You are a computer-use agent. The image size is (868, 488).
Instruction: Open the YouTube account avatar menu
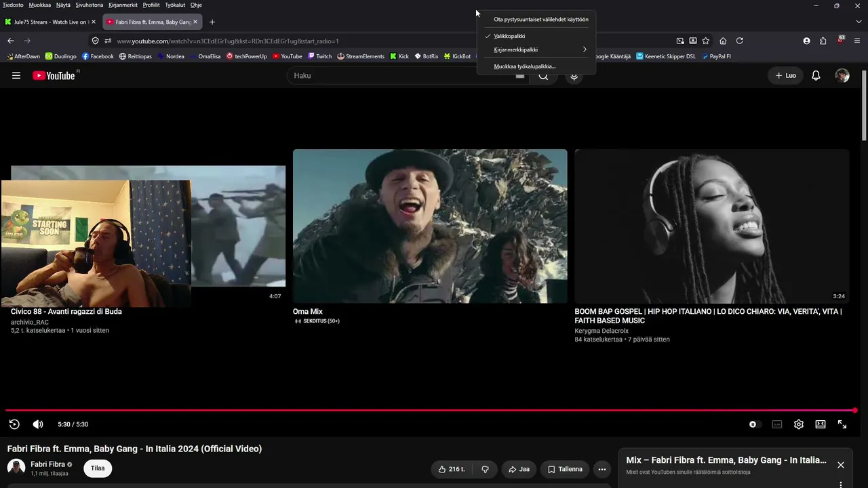[x=842, y=75]
